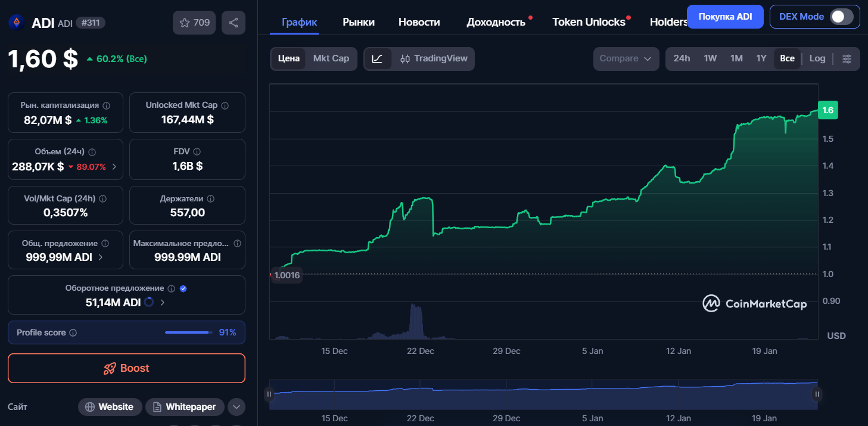Open the Compare dropdown

pyautogui.click(x=626, y=59)
